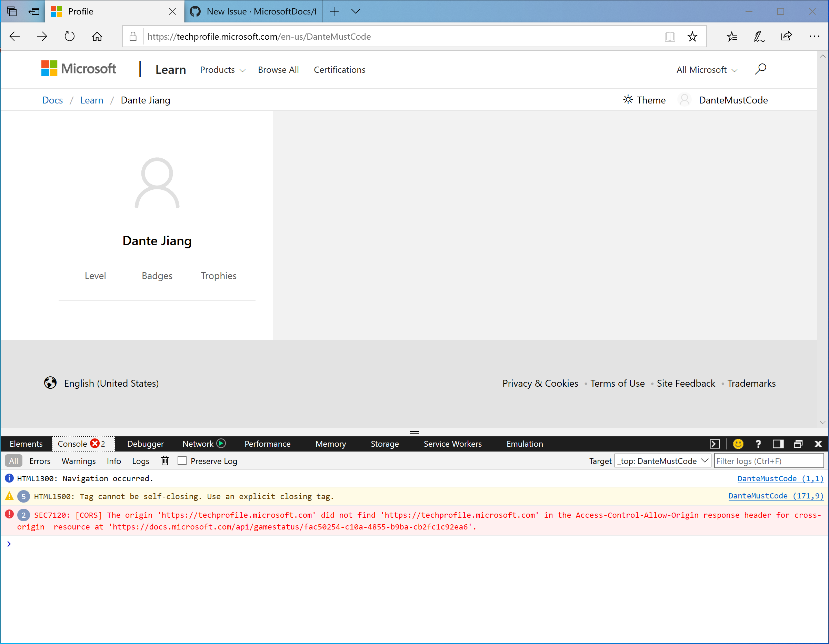Enable the Preserve Log checkbox

[x=182, y=460]
